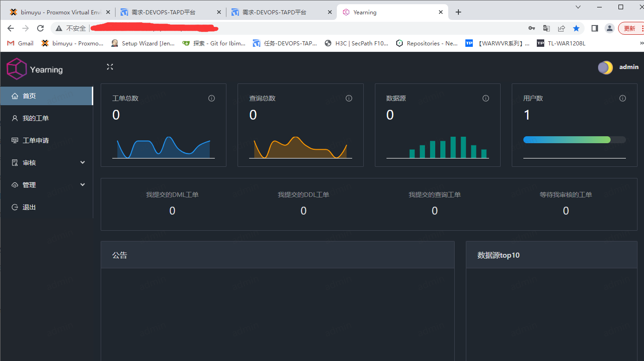The width and height of the screenshot is (644, 361).
Task: Open a new browser tab
Action: click(x=458, y=13)
